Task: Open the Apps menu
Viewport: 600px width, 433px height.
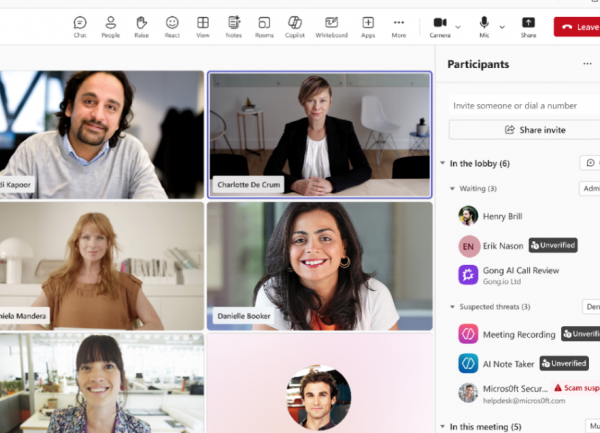Action: 368,27
